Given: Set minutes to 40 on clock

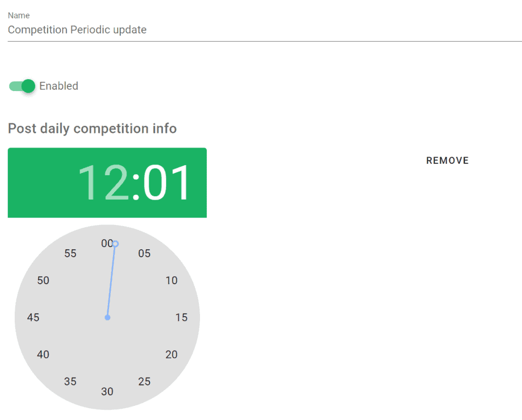Looking at the screenshot, I should coord(43,354).
